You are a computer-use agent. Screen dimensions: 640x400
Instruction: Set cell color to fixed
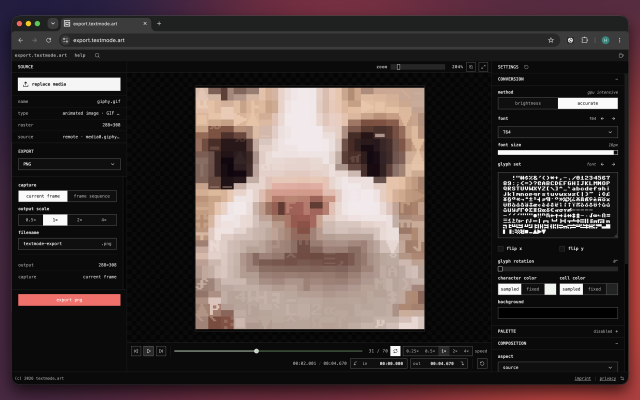click(x=595, y=289)
